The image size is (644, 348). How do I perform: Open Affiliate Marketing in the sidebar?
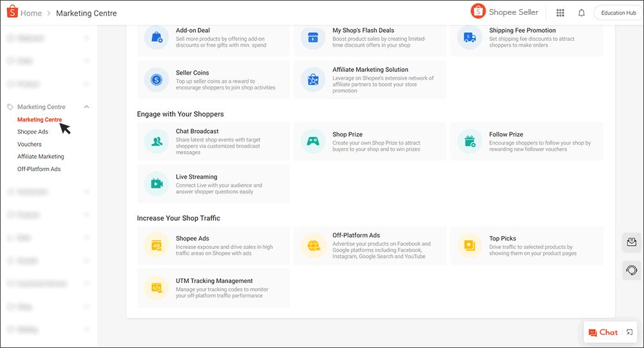[41, 156]
